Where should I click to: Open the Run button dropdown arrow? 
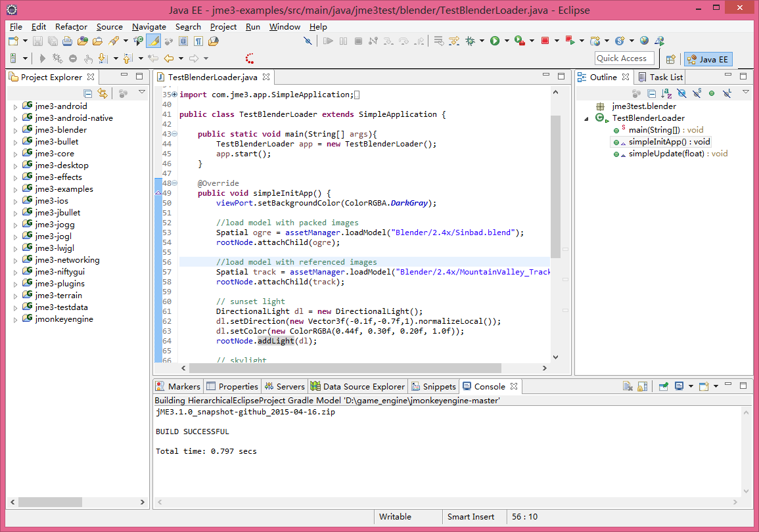click(x=507, y=41)
